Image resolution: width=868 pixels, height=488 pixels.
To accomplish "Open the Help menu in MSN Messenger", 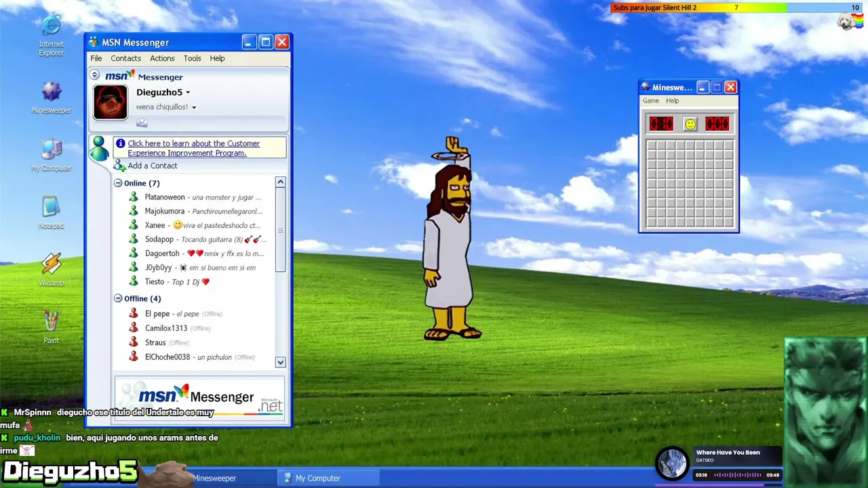I will coord(217,58).
